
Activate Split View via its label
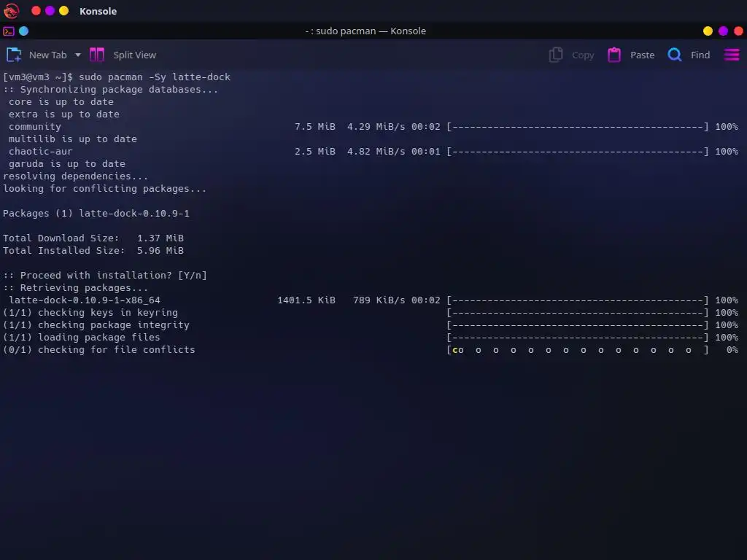tap(135, 55)
